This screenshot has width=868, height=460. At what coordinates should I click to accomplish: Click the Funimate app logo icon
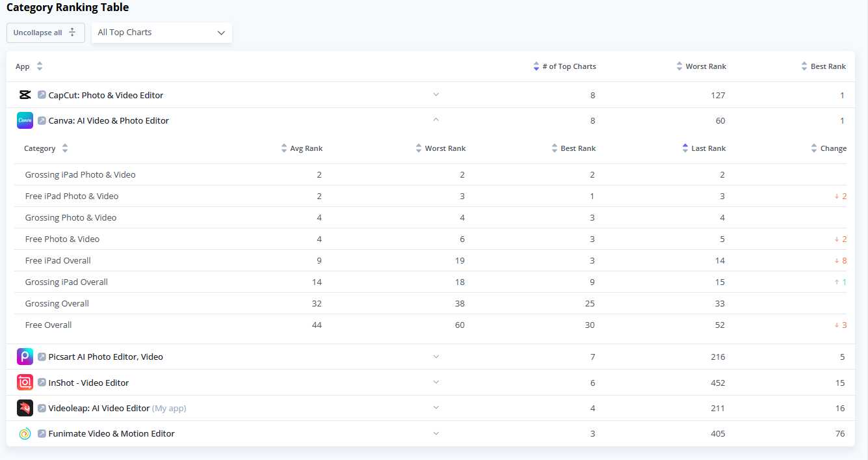point(25,434)
